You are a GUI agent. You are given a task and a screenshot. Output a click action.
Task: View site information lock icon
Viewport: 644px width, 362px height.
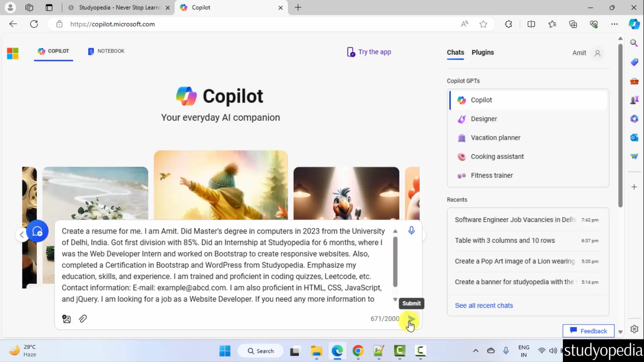coord(59,24)
